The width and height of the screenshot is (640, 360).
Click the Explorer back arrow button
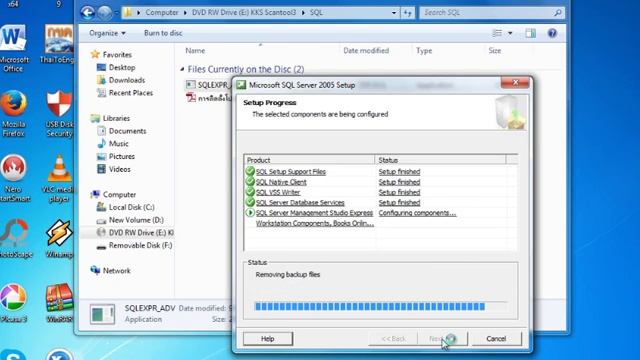87,13
